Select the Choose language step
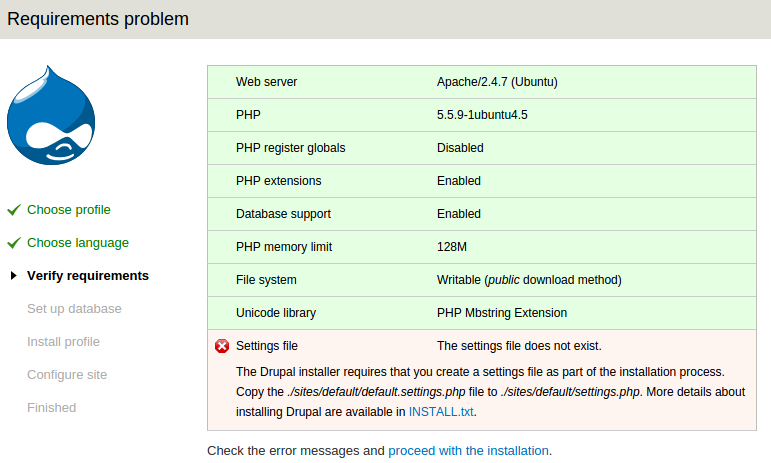The image size is (771, 463). coord(78,243)
